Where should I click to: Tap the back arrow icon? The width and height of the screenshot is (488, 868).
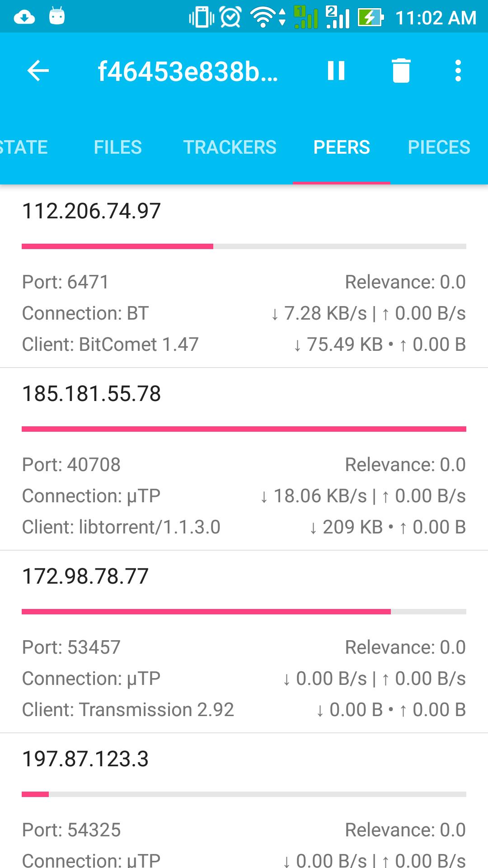38,71
